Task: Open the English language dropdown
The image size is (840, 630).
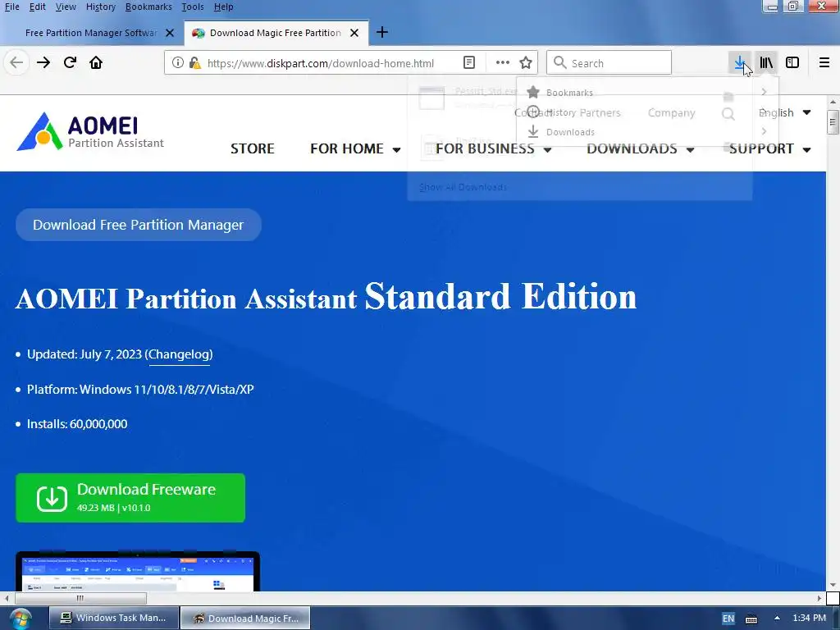Action: pyautogui.click(x=785, y=112)
